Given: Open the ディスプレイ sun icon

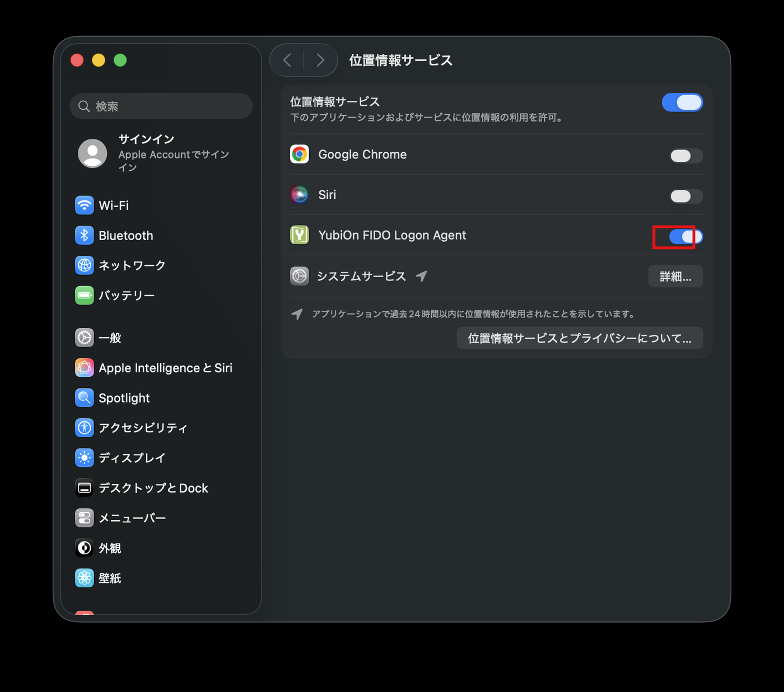Looking at the screenshot, I should (85, 458).
